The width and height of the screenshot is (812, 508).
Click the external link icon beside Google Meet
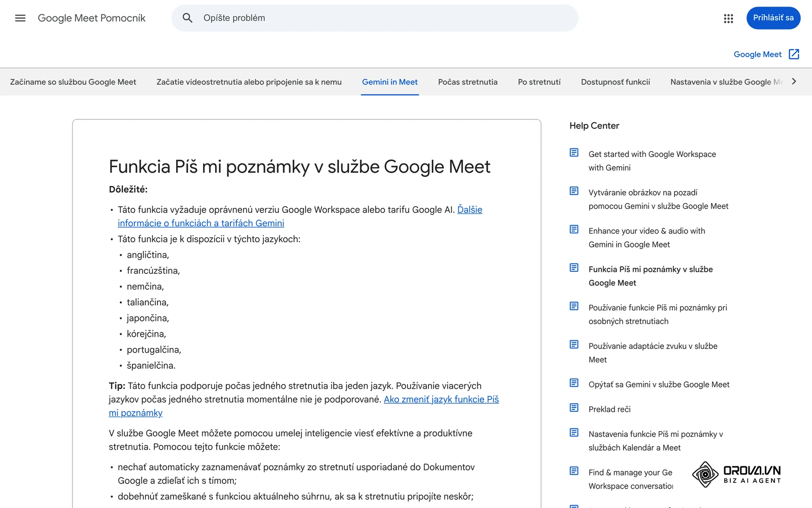[x=794, y=54]
